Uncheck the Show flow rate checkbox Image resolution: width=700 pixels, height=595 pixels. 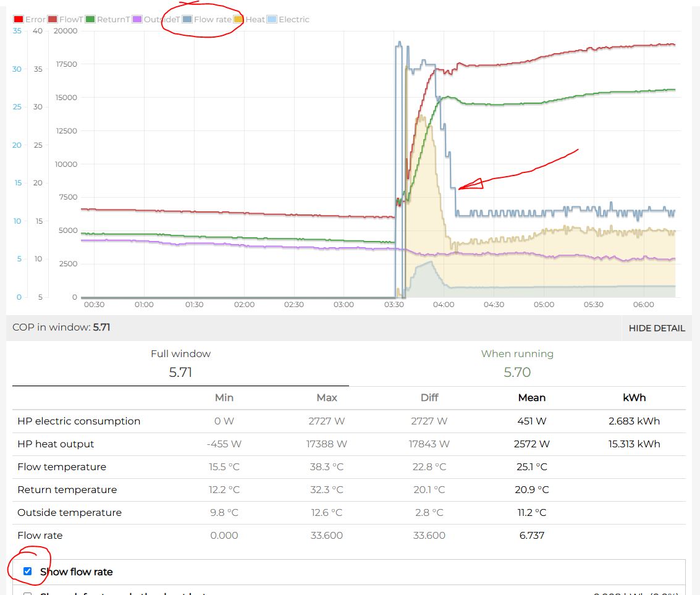[x=27, y=572]
